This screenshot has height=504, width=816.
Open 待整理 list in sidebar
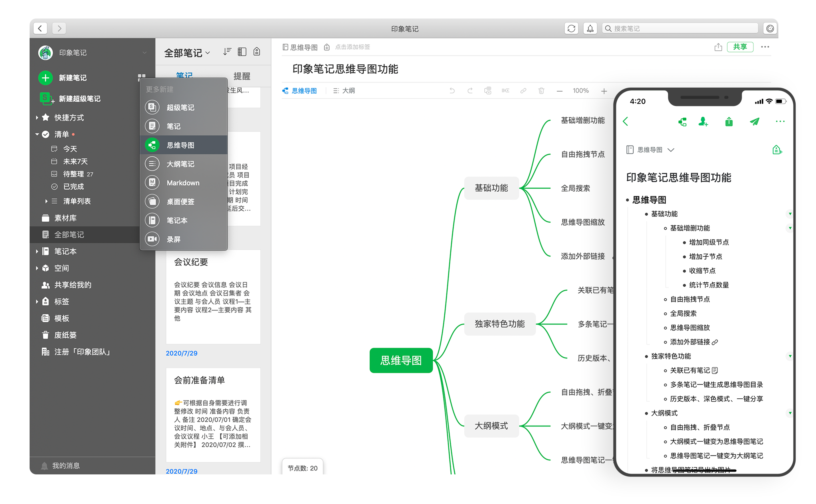[x=73, y=174]
